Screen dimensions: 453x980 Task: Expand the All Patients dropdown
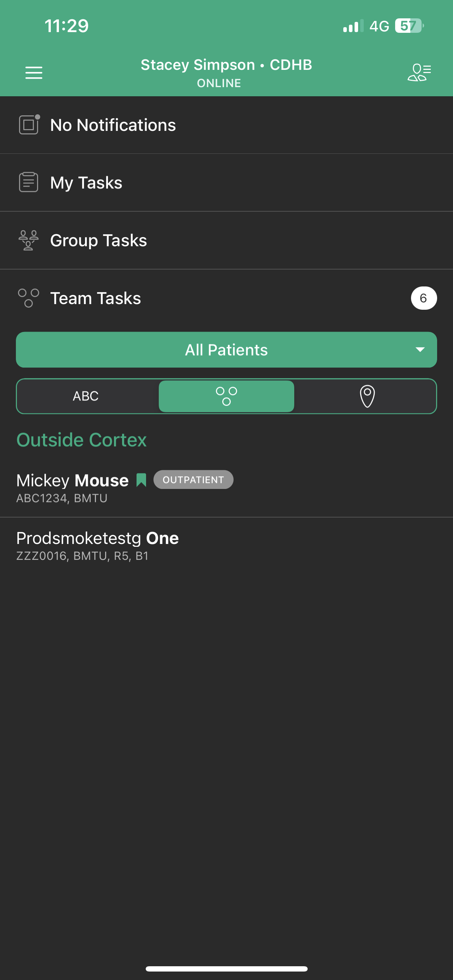[x=226, y=350]
